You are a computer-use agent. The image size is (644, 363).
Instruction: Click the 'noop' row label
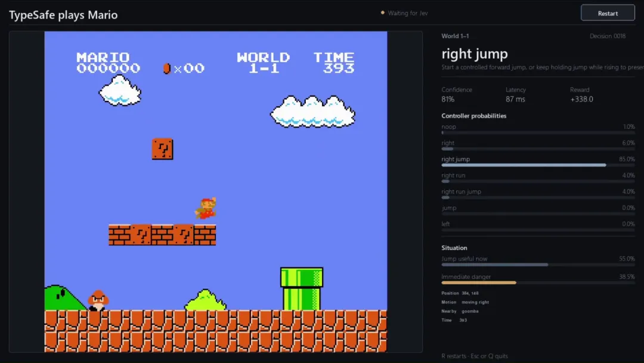click(x=448, y=127)
